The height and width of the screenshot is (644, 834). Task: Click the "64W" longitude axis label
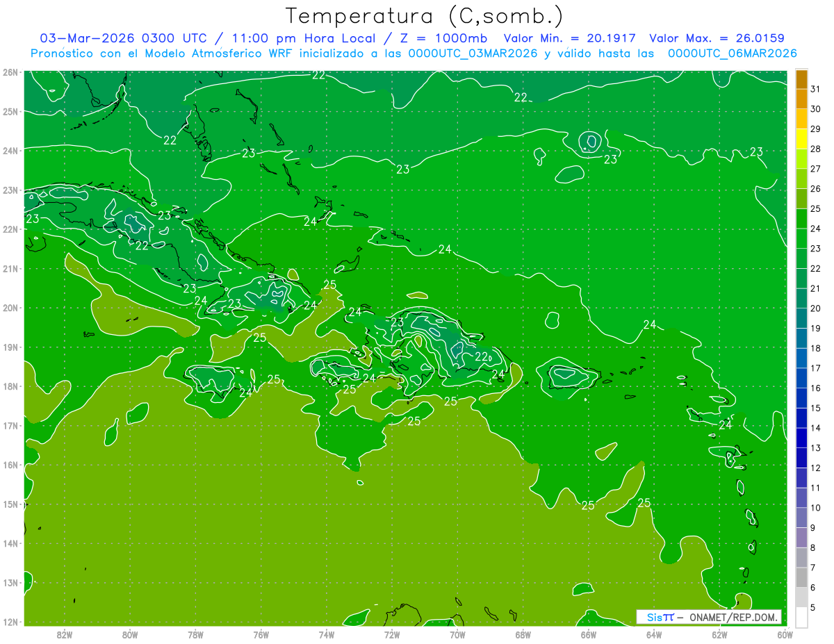pyautogui.click(x=654, y=634)
